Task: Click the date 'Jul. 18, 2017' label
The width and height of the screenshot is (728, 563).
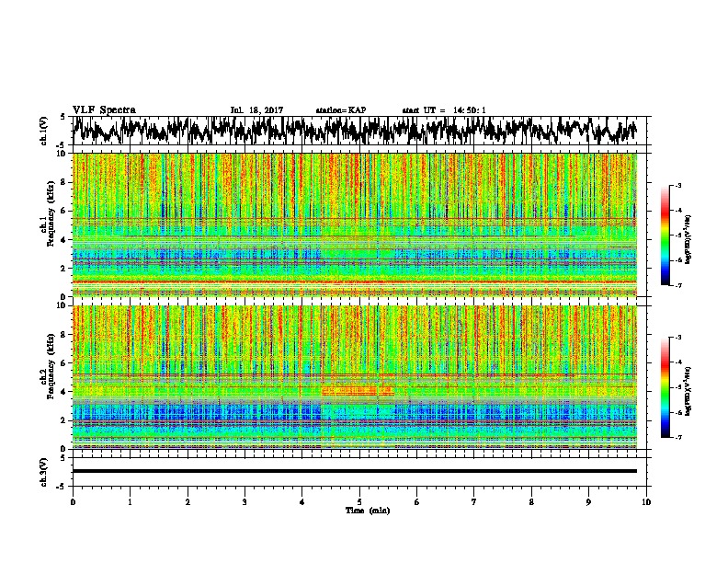Action: [x=256, y=110]
